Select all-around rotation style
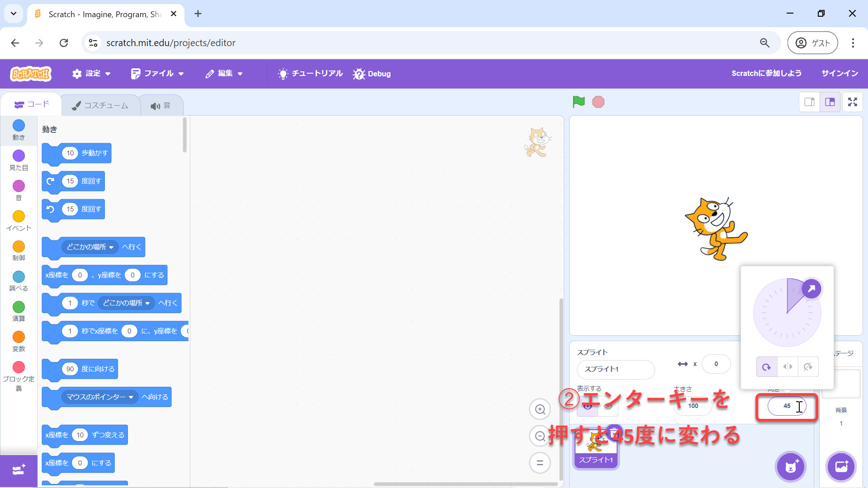 767,367
